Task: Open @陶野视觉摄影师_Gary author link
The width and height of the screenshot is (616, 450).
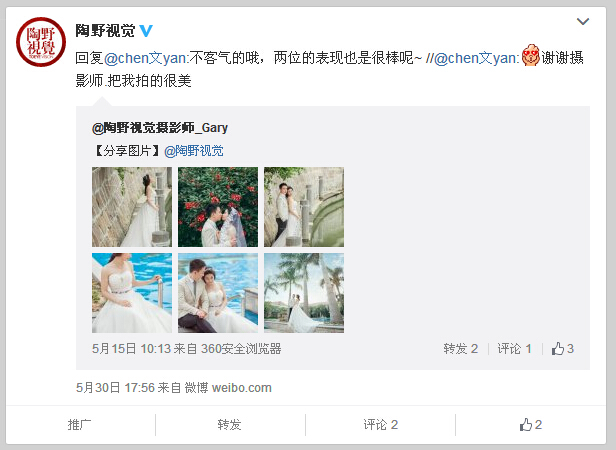Action: pos(160,128)
